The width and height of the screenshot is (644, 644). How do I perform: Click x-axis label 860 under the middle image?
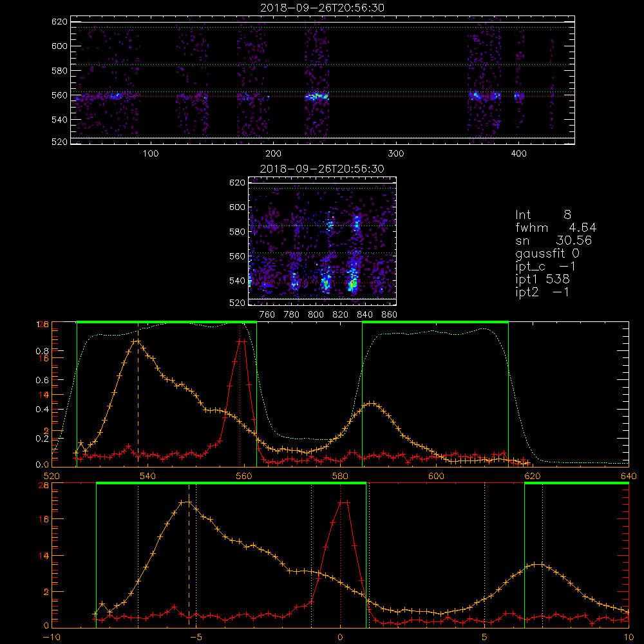pos(390,315)
